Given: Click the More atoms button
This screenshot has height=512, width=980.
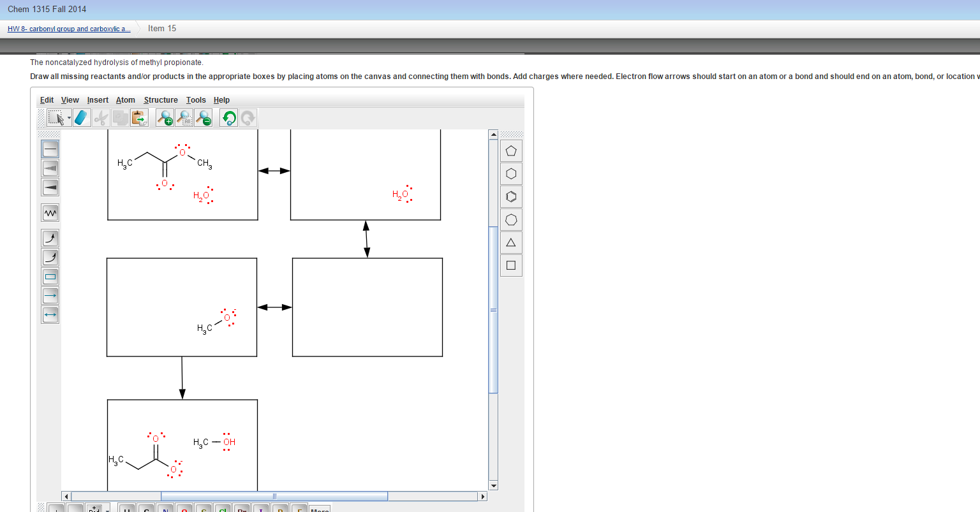Looking at the screenshot, I should point(320,509).
